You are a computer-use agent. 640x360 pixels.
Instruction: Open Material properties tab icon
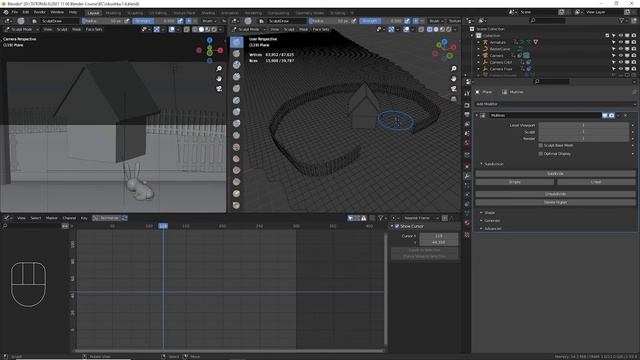[467, 223]
